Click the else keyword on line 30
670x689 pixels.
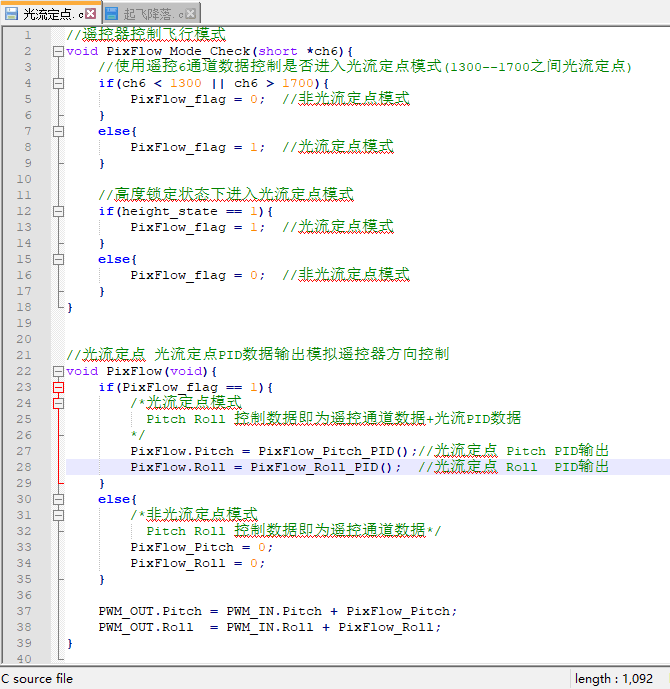click(x=114, y=499)
